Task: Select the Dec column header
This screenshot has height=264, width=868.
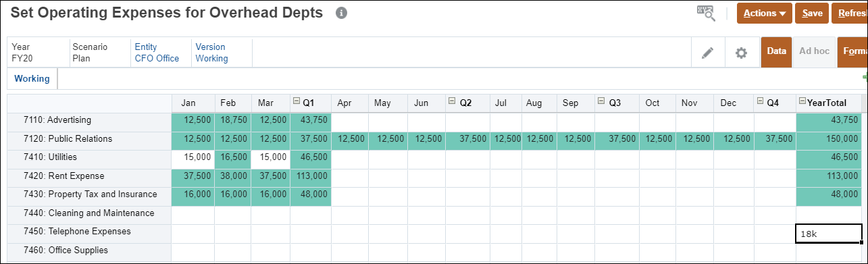Action: coord(734,103)
